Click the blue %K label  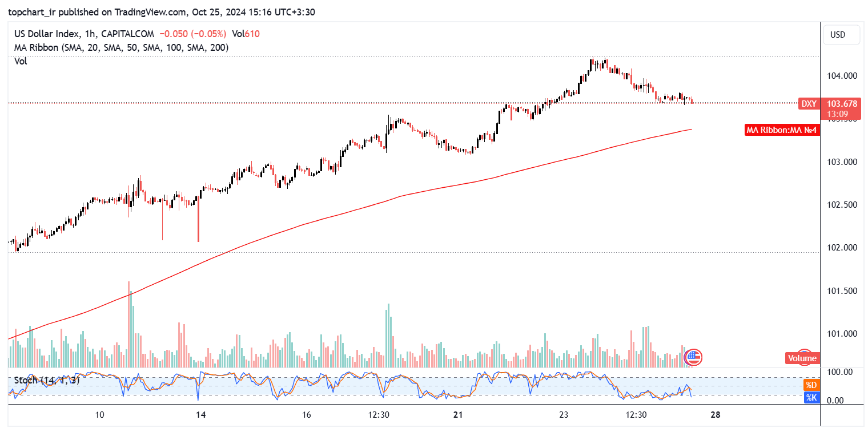[811, 397]
